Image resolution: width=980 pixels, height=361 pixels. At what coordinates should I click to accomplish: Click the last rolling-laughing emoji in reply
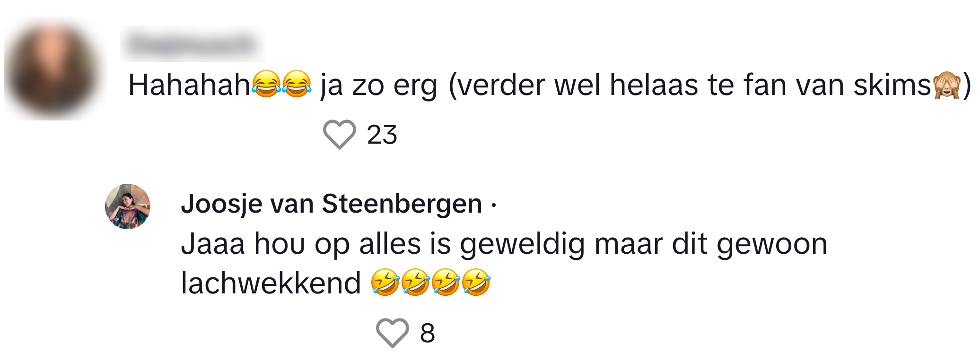476,283
